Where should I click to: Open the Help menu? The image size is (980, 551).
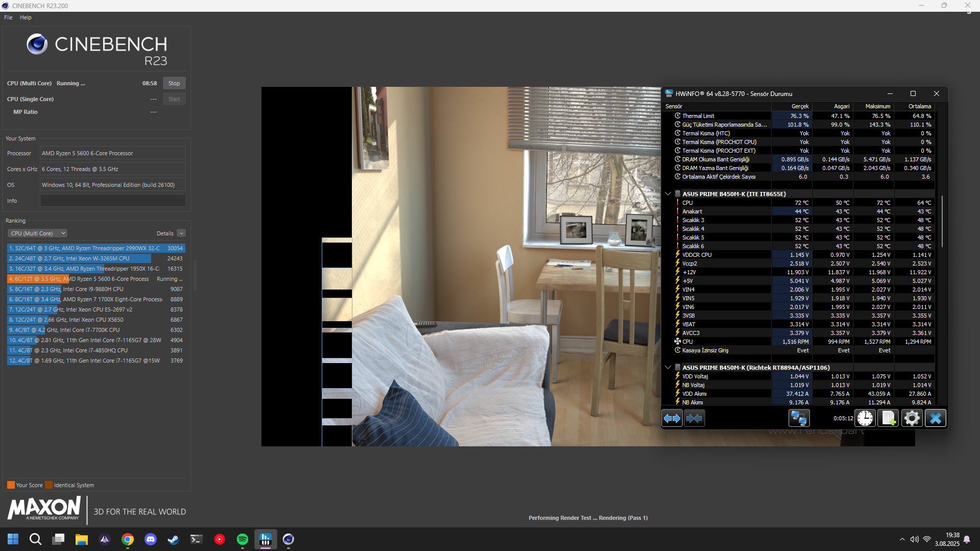click(x=26, y=17)
